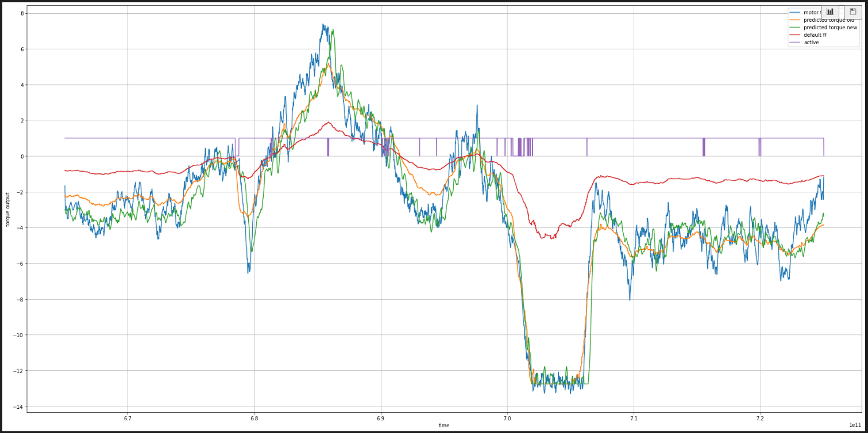Viewport: 868px width, 433px height.
Task: Open the chart view bar-graph icon
Action: 830,11
